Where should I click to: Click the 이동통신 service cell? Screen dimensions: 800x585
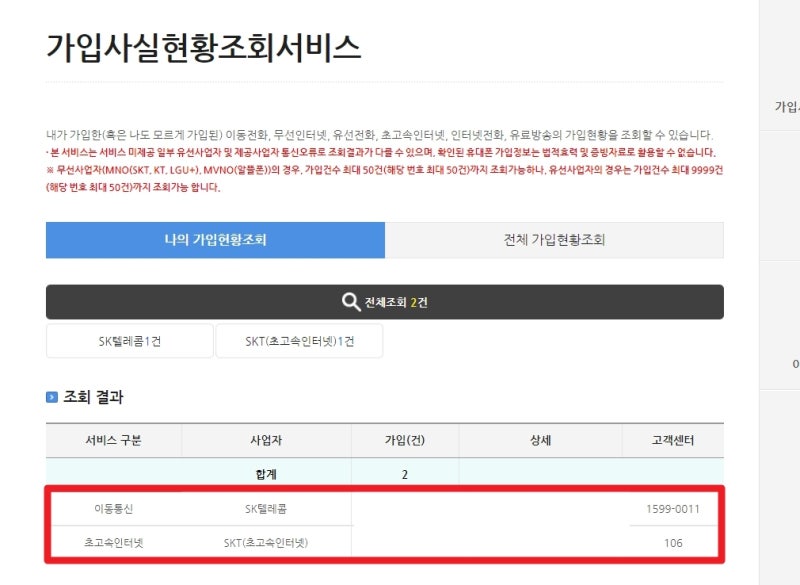tap(114, 508)
